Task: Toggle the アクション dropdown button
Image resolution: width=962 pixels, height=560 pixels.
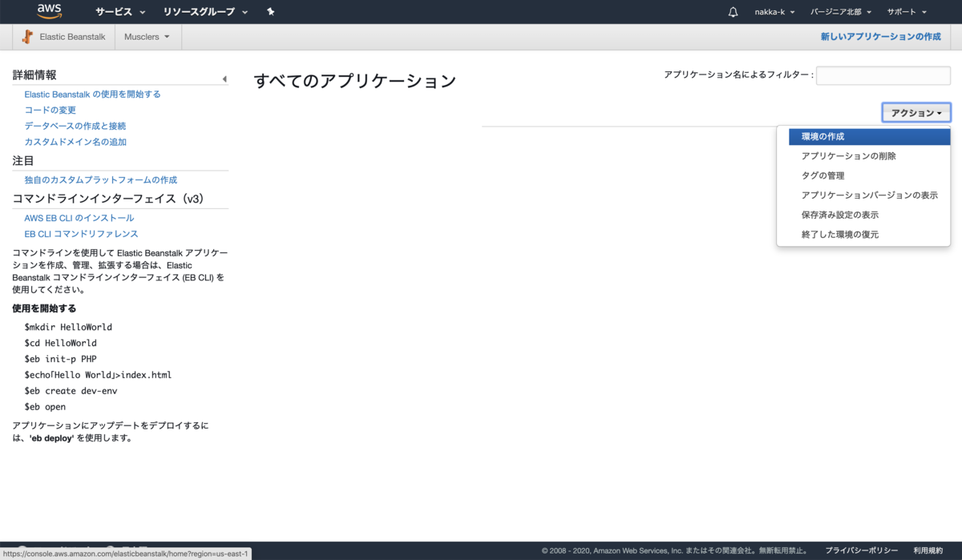Action: click(x=916, y=113)
